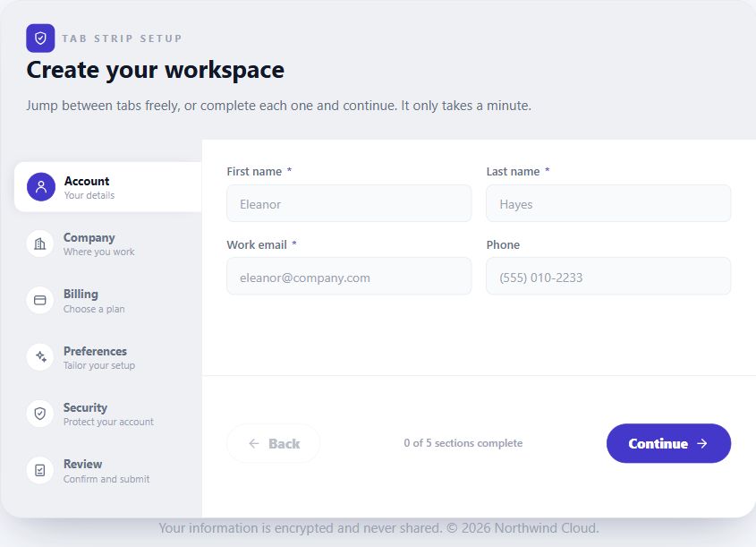Focus the First name field
The height and width of the screenshot is (547, 756).
(349, 203)
